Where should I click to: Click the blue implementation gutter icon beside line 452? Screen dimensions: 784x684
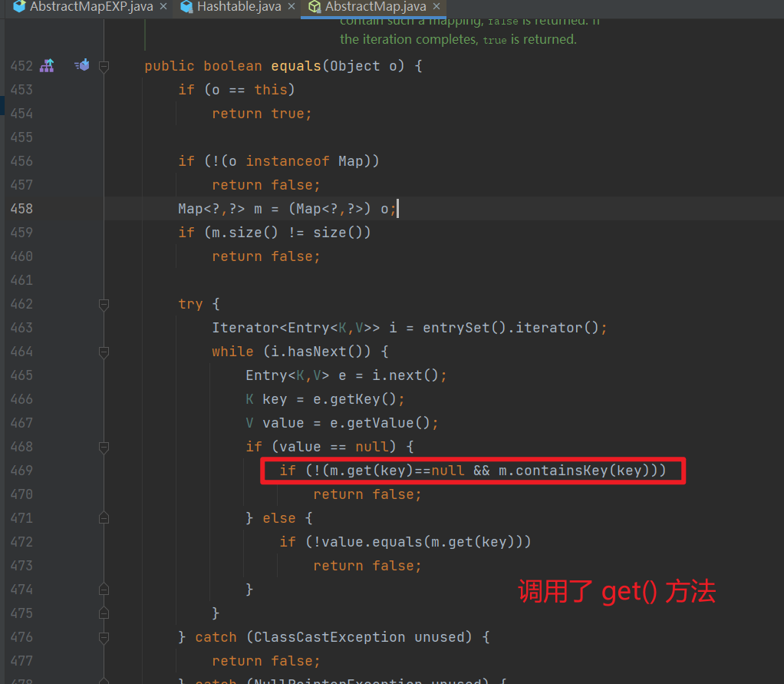coord(81,65)
